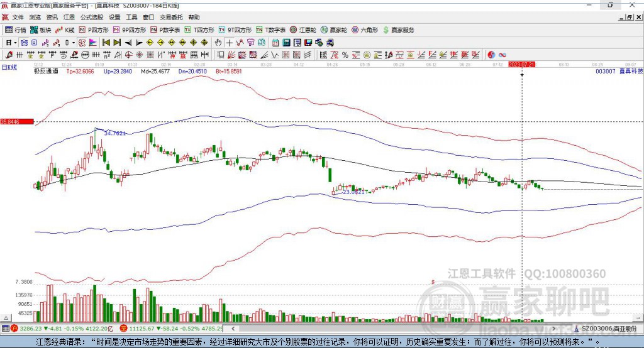
Task: Open the 窗口 menu
Action: pos(148,17)
